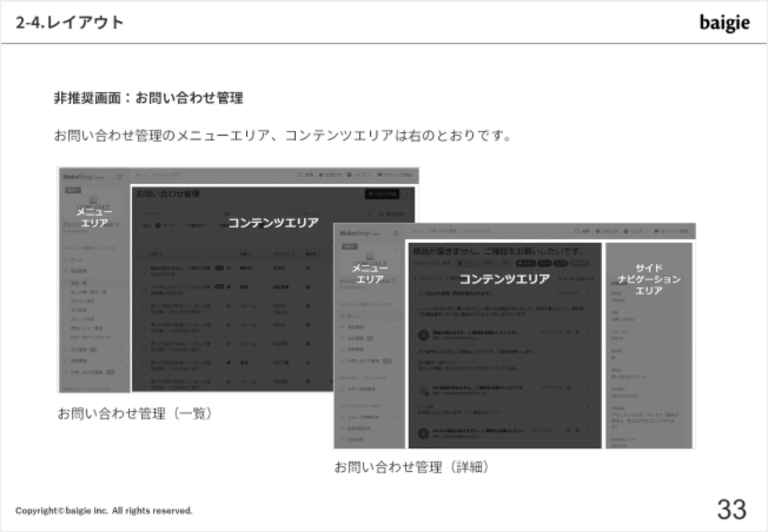This screenshot has height=532, width=768.
Task: Click the hamburger menu icon in the list screenshot
Action: 120,177
